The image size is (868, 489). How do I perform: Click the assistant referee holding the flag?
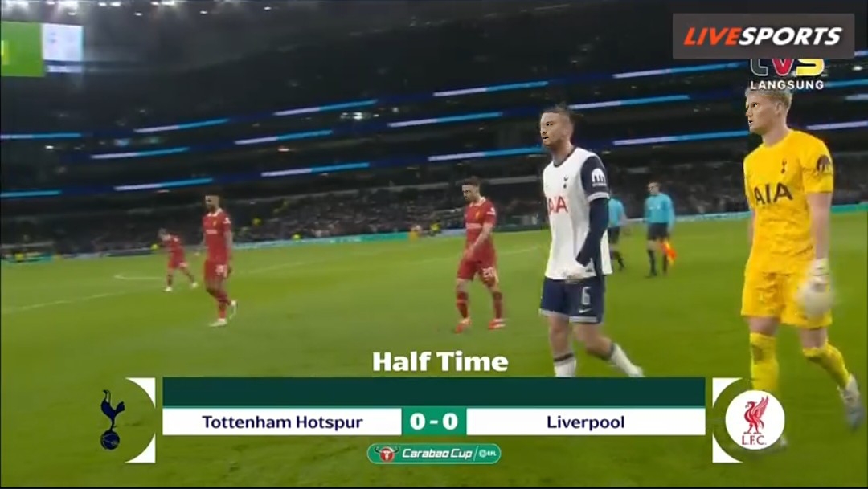[x=659, y=228]
